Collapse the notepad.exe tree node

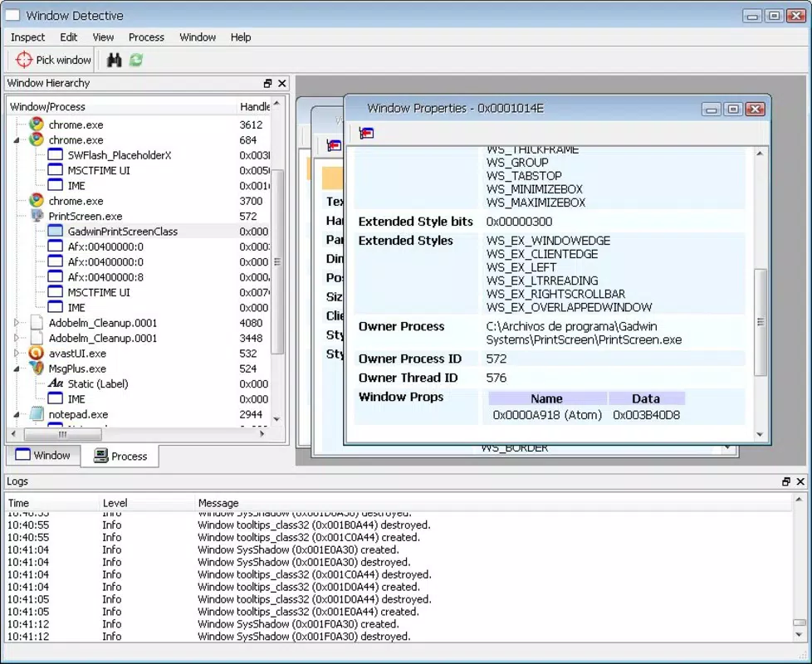[17, 414]
